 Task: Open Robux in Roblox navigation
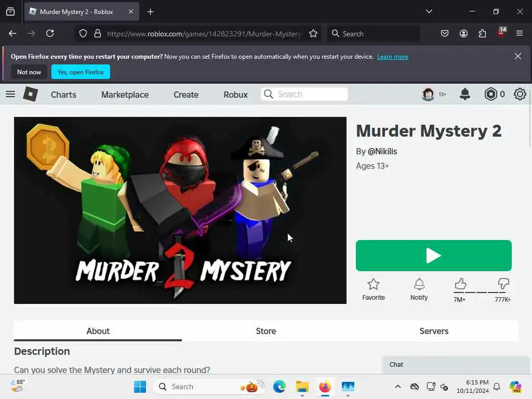(x=235, y=95)
